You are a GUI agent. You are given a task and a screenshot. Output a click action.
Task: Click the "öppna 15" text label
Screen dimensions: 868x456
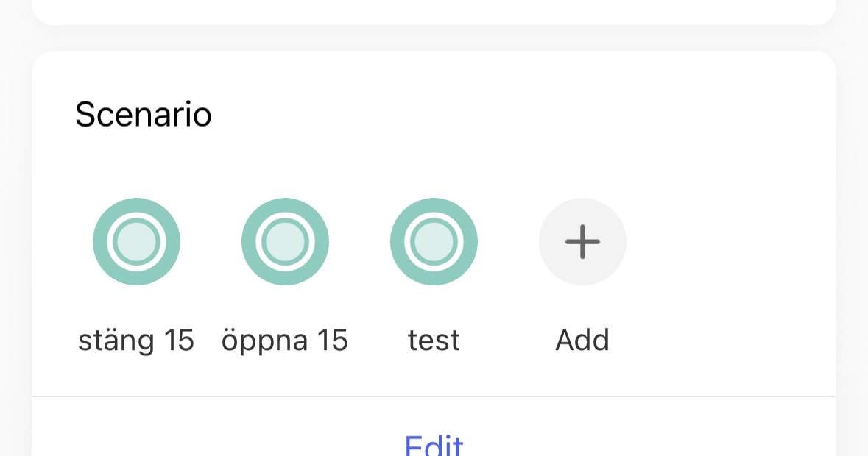(285, 340)
